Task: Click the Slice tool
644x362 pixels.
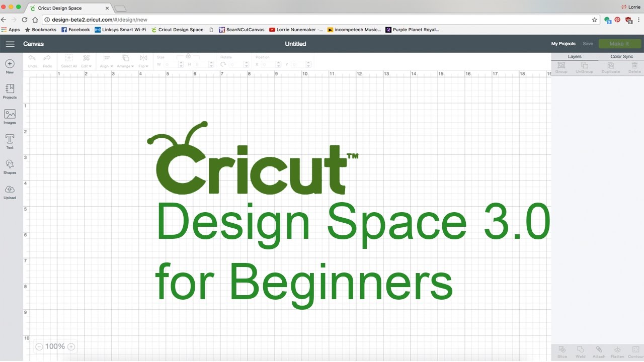Action: [x=562, y=352]
